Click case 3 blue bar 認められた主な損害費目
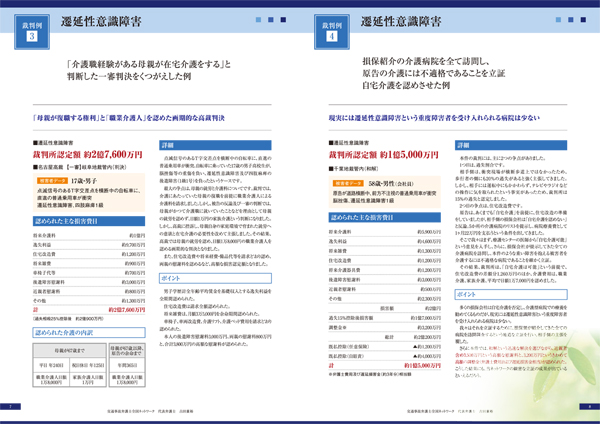 click(89, 221)
